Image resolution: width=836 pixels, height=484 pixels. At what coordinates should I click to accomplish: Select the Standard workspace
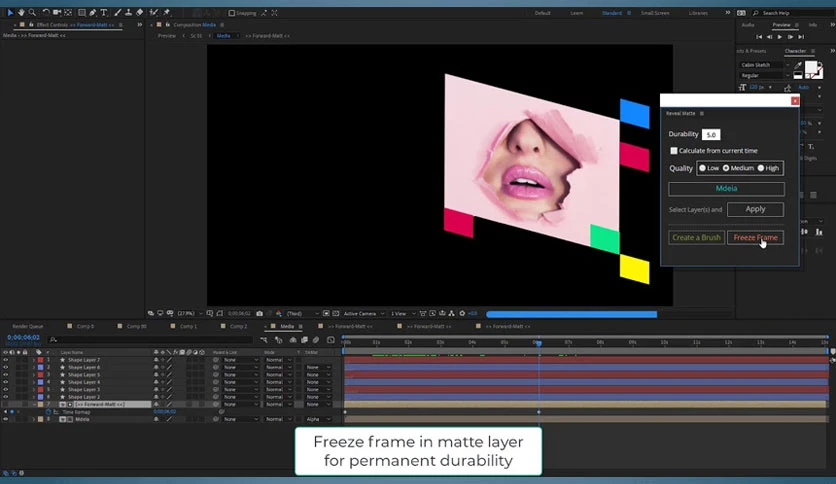[x=612, y=13]
